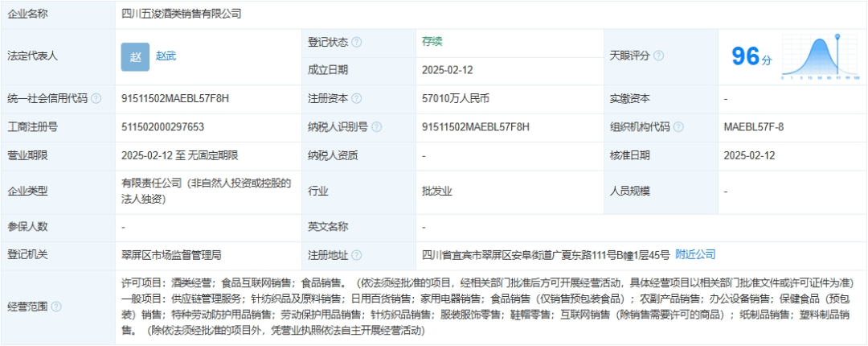This screenshot has width=868, height=346.
Task: Click the credit code 91511502MAEBL57F8H under 统一社会信用代码
Action: [175, 99]
